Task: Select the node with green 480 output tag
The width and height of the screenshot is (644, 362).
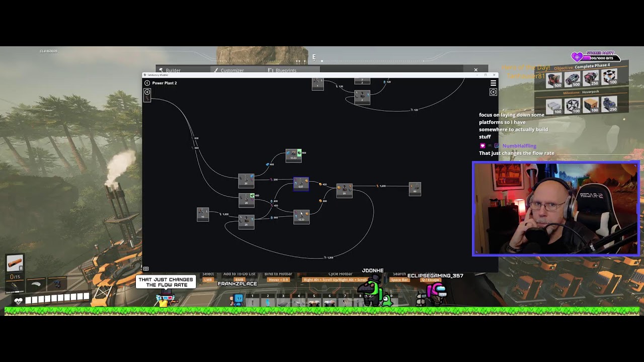Action: [246, 200]
